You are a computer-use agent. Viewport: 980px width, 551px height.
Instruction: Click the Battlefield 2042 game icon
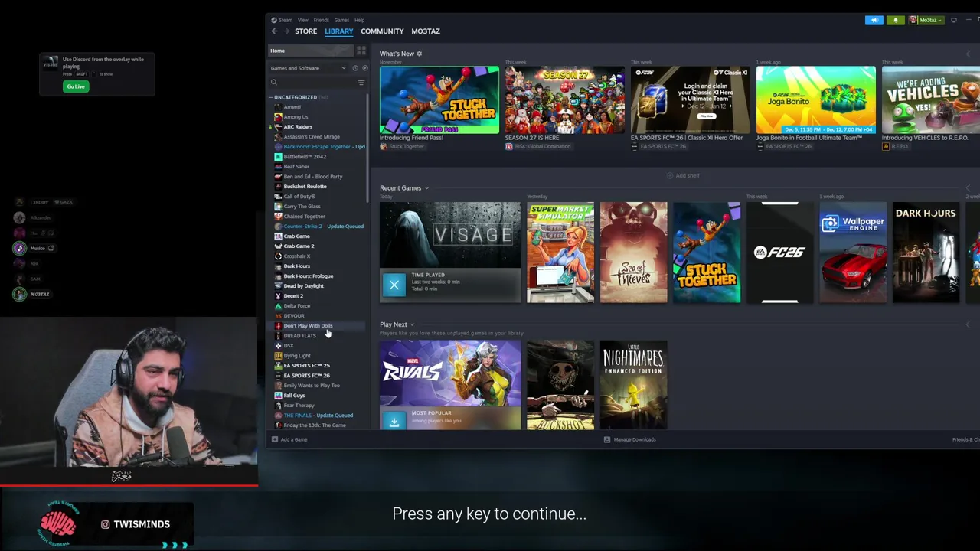coord(278,157)
